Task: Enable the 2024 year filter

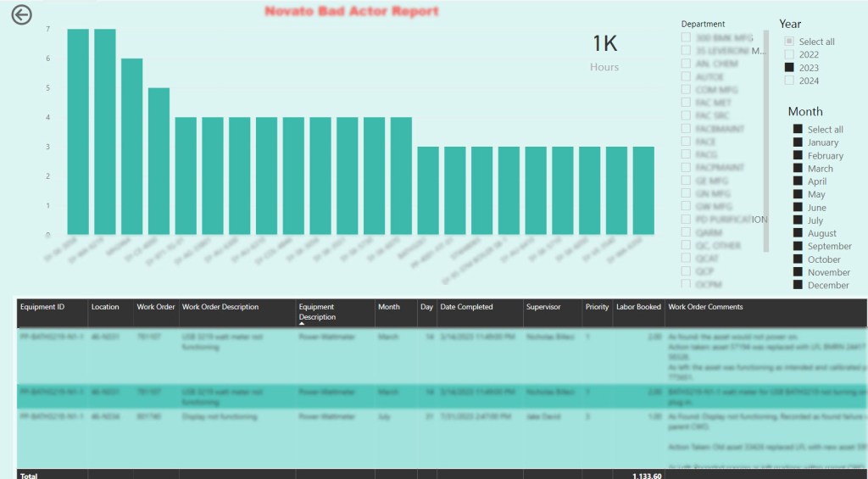Action: 789,81
